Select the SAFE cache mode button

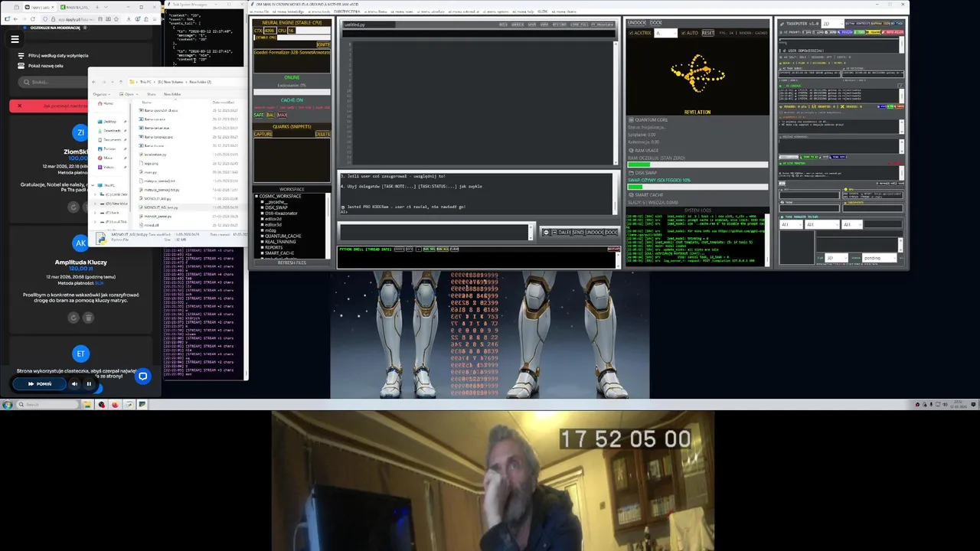(259, 116)
